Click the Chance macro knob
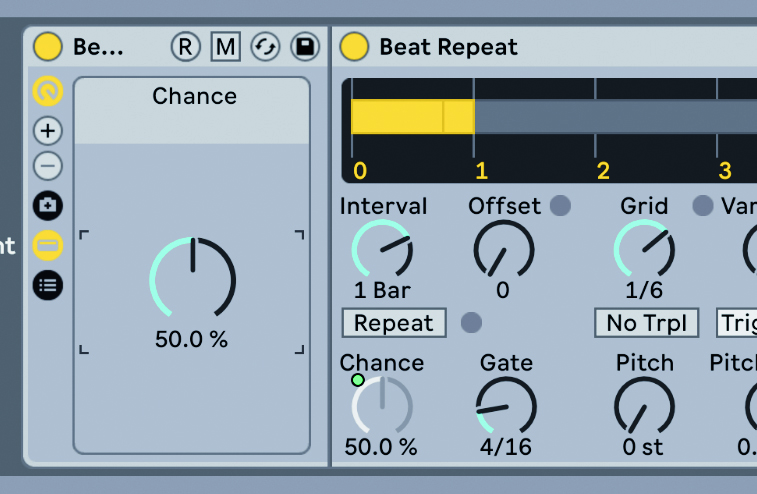The image size is (757, 494). coord(192,279)
